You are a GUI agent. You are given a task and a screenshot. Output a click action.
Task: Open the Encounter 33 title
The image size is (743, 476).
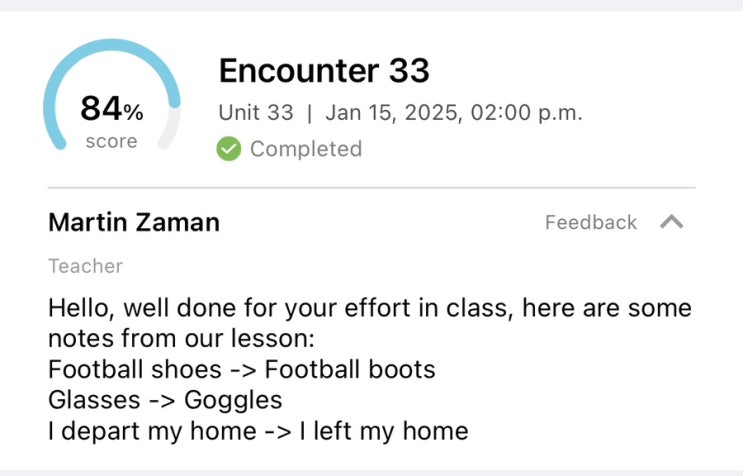323,71
